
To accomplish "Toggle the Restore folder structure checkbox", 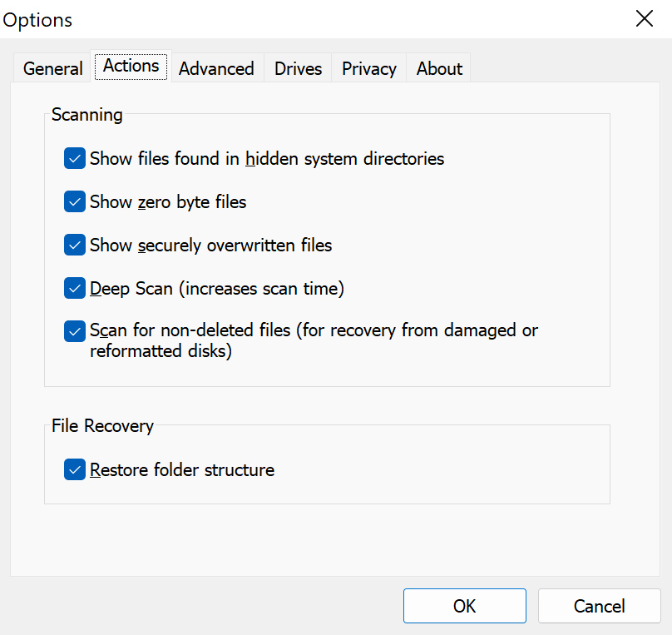I will (x=75, y=469).
